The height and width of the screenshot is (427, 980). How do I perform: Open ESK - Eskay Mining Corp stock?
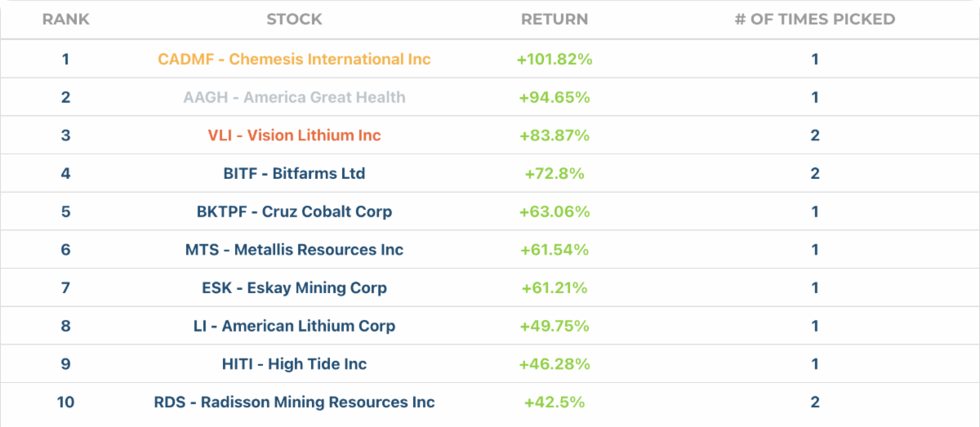point(294,288)
